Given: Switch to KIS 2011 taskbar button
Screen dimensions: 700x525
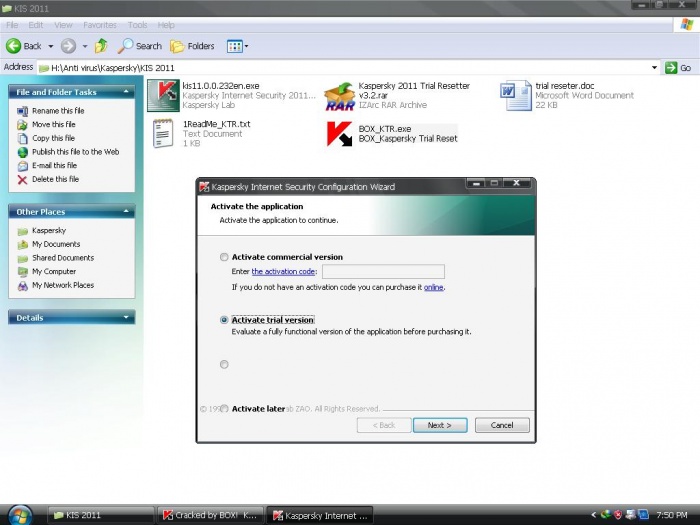Looking at the screenshot, I should 101,515.
